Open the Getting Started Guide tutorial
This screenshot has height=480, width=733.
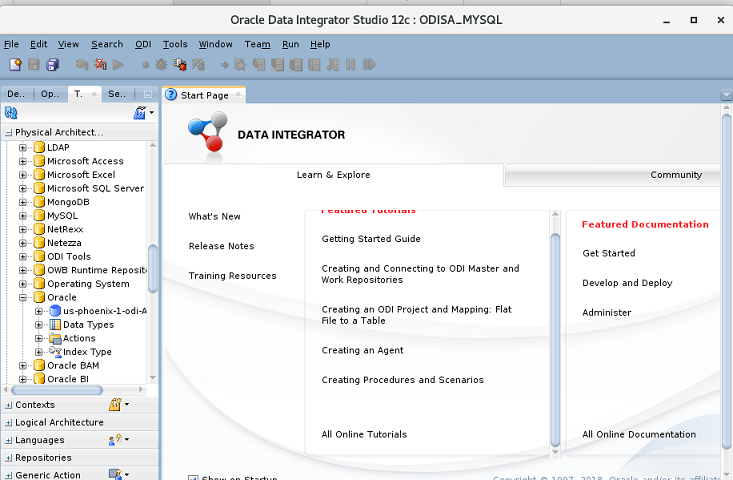(371, 239)
